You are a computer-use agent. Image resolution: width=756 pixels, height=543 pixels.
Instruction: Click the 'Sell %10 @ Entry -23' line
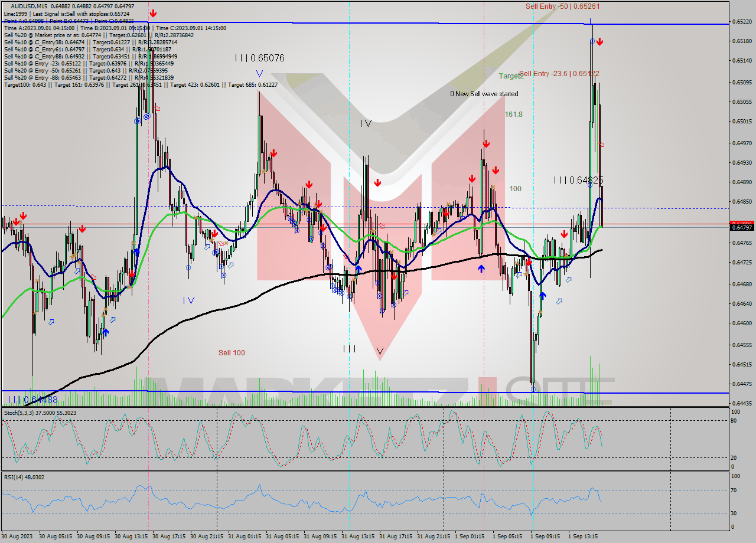(x=89, y=63)
